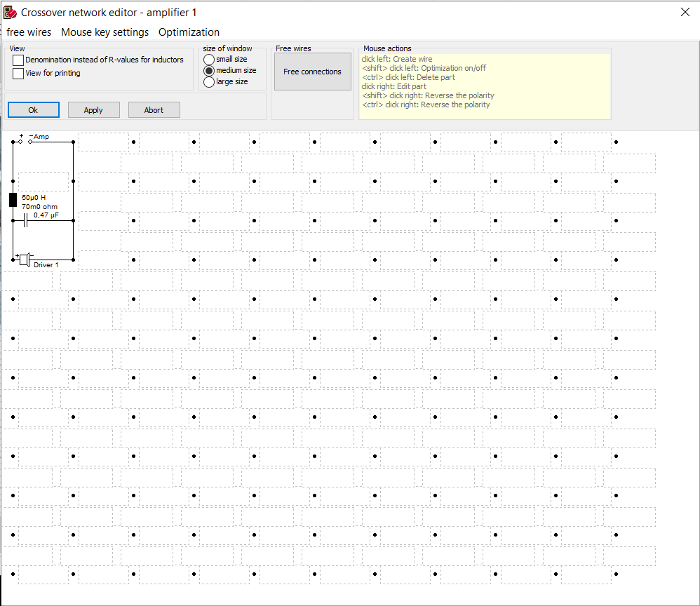Screen dimensions: 700x606
Task: Open the Optimization menu
Action: tap(189, 32)
